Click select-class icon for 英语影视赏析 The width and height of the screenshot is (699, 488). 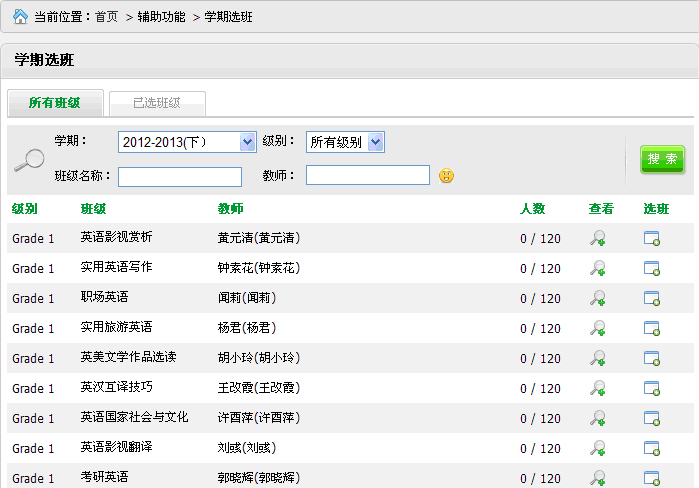(652, 238)
